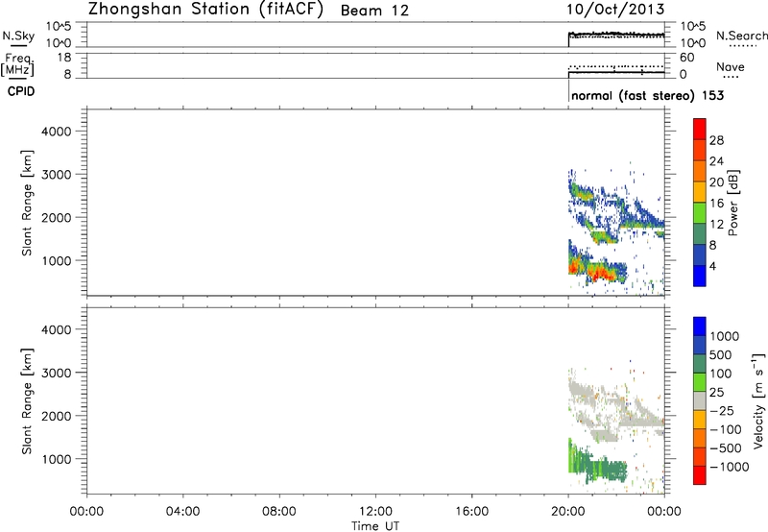Click the '04:00' time tick label

click(x=182, y=512)
